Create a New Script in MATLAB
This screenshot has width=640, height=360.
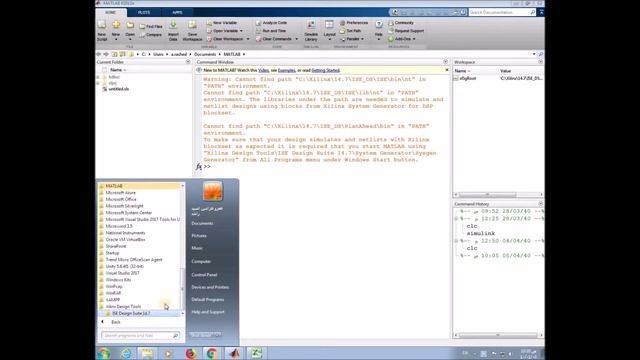[102, 31]
